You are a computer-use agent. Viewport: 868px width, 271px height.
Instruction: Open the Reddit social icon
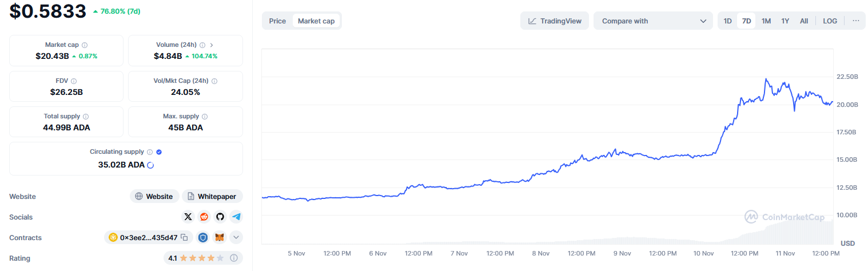tap(204, 217)
